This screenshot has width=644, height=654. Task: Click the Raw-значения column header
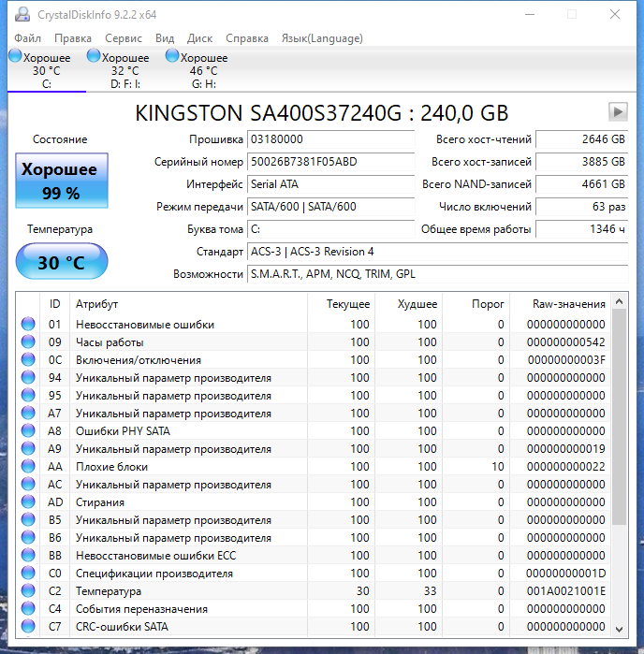pos(568,304)
